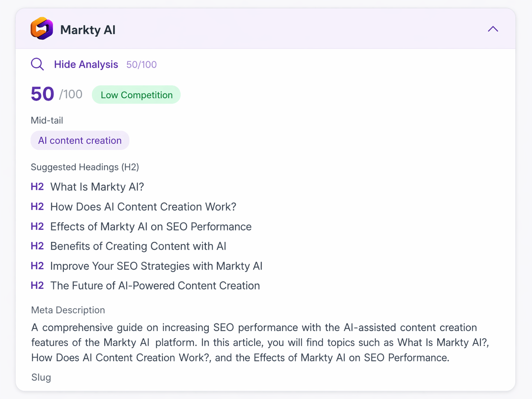
Task: Click the magnifying glass analysis icon
Action: click(37, 64)
